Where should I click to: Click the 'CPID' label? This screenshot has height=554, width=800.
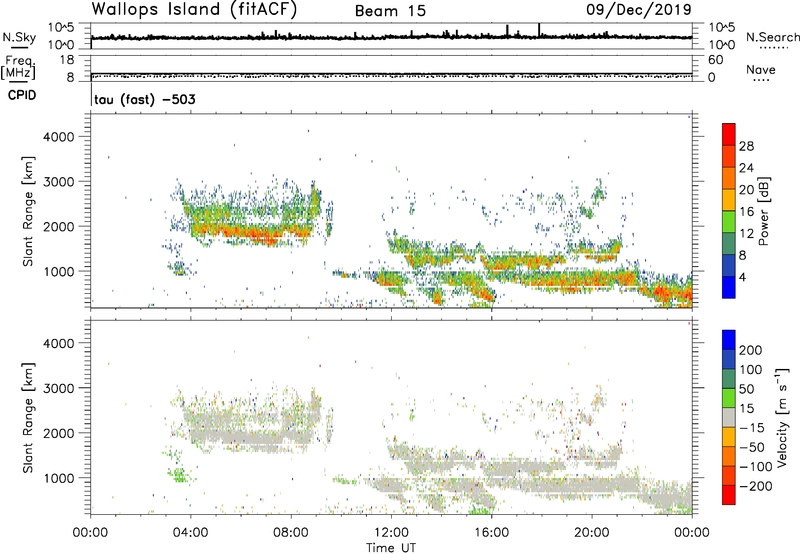(22, 95)
